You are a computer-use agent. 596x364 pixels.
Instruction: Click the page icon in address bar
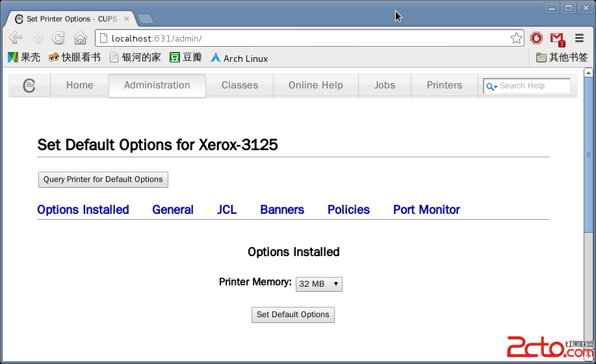[103, 38]
